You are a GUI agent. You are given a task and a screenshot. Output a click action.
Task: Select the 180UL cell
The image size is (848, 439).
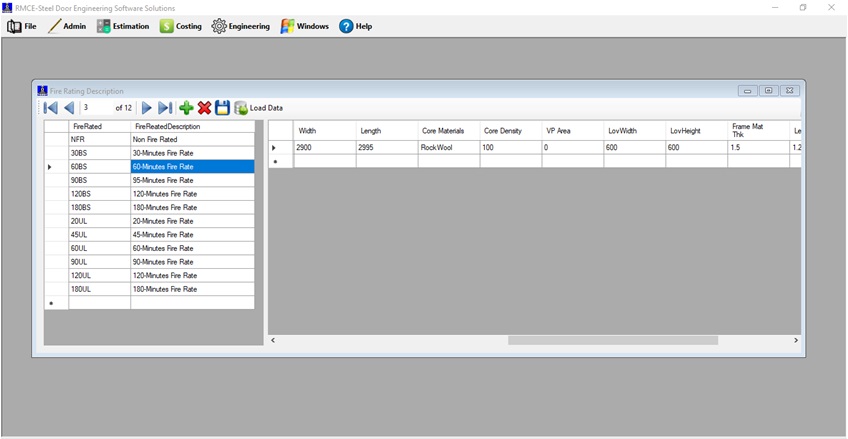pos(100,289)
